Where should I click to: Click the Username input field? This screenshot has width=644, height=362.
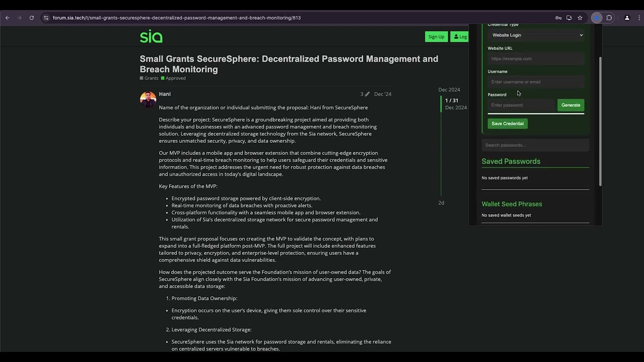tap(536, 82)
